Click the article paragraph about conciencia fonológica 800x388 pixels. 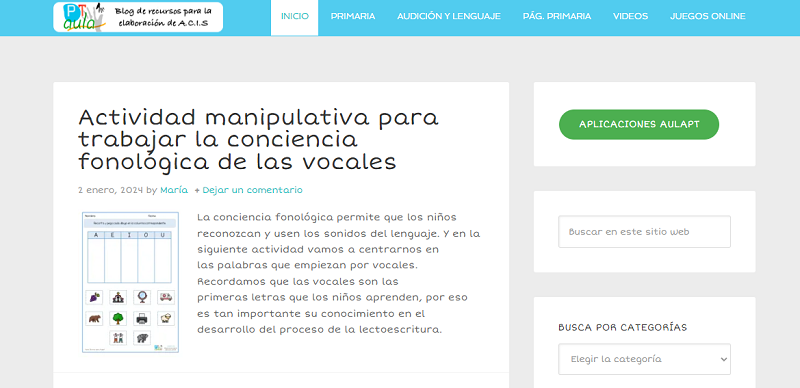coord(339,274)
